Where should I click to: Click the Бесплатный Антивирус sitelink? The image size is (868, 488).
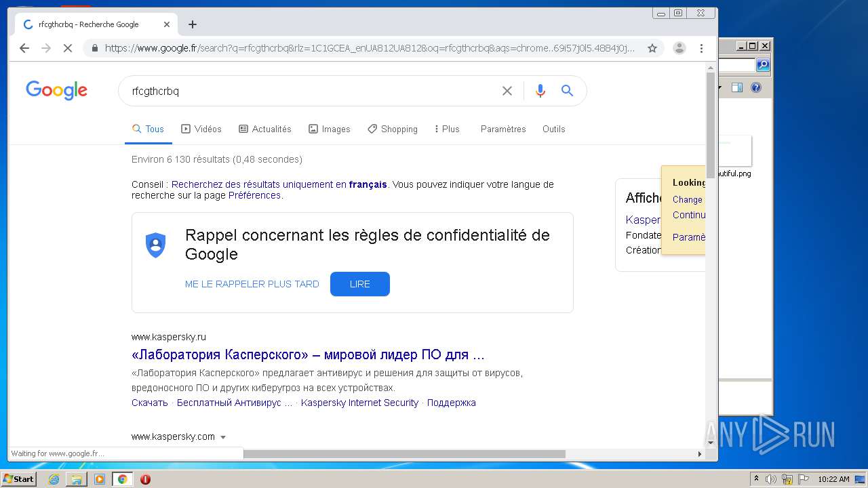click(x=235, y=403)
